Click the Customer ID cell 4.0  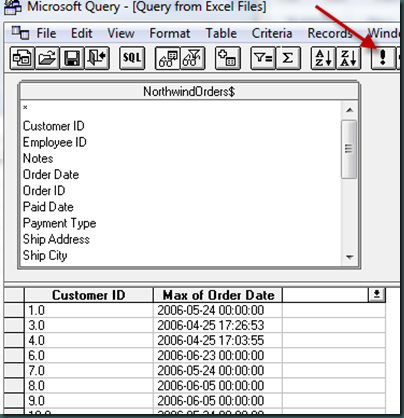tap(89, 340)
